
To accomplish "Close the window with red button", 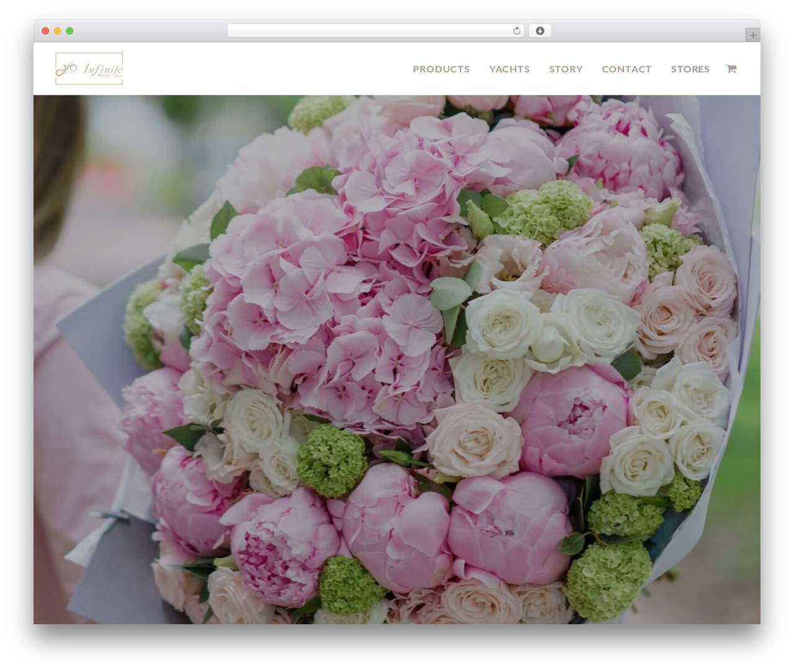I will (45, 31).
